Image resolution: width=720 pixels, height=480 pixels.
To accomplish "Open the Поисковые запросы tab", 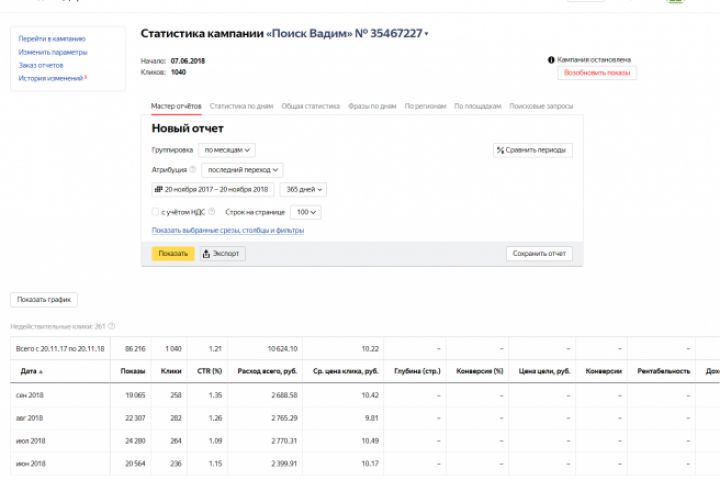I will (x=541, y=105).
